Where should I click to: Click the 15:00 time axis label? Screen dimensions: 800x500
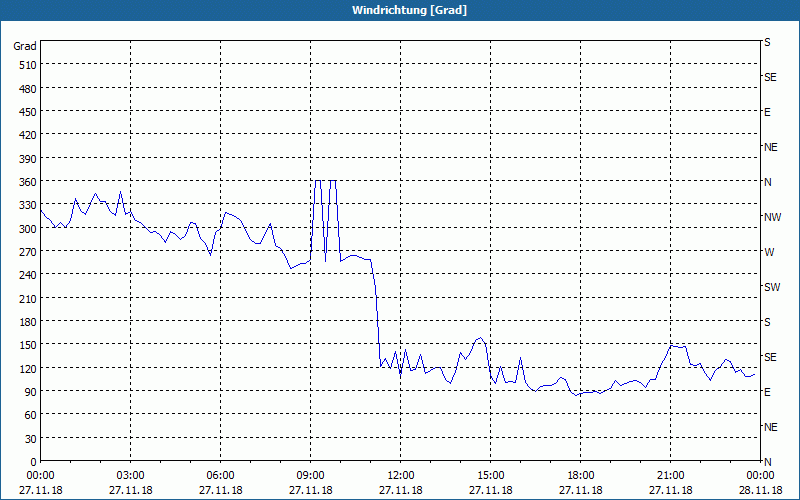coord(491,476)
